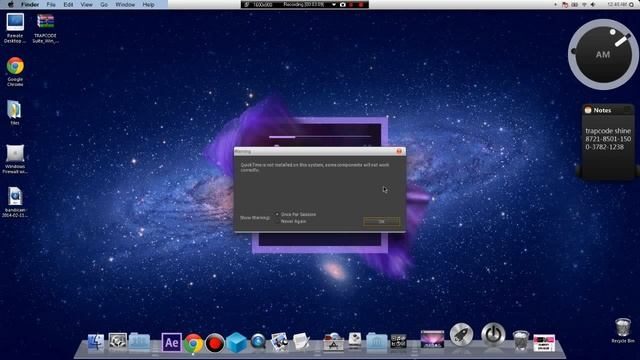This screenshot has width=640, height=360.
Task: Open the Go menu
Action: [104, 4]
